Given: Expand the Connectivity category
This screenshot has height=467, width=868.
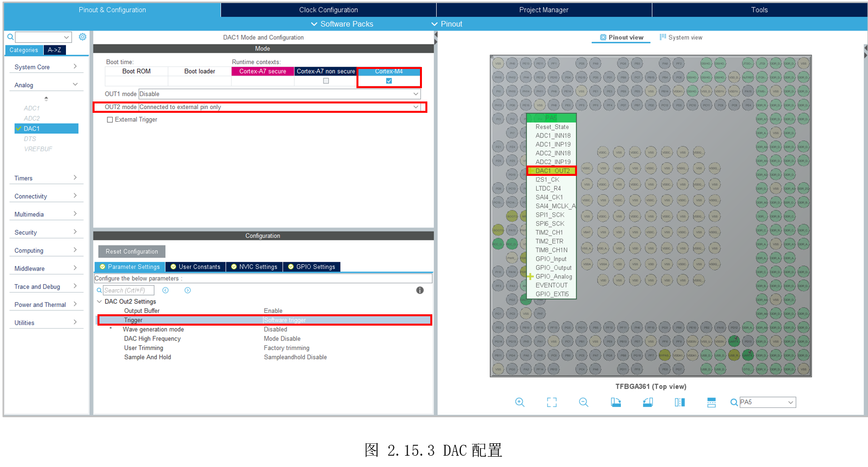Looking at the screenshot, I should coord(46,196).
